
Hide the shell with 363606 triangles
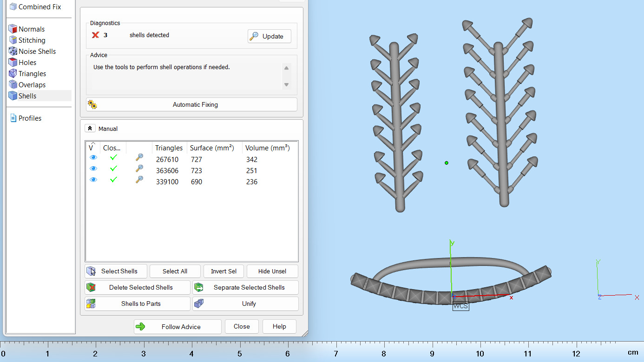pos(93,169)
